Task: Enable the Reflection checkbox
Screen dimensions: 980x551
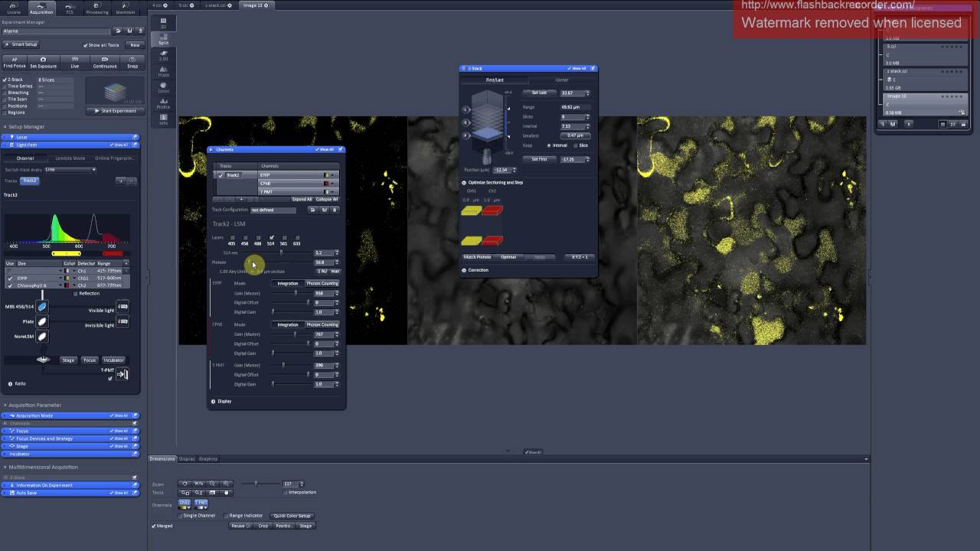Action: coord(75,293)
